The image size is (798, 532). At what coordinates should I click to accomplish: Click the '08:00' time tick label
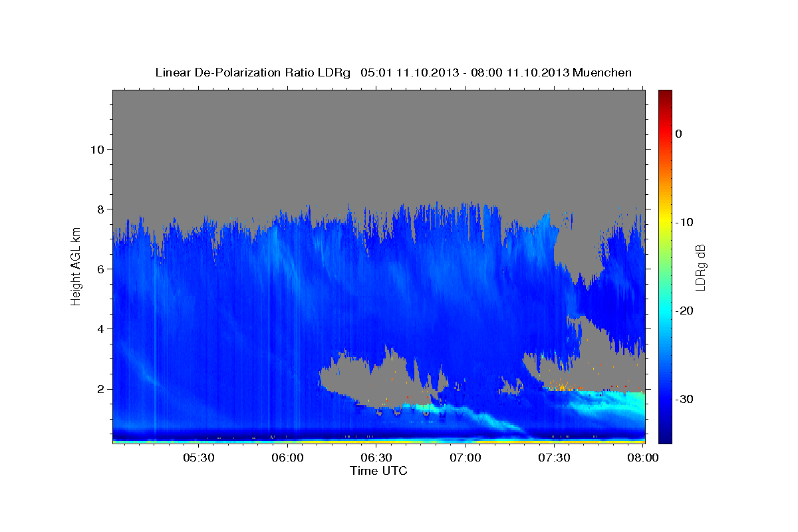[x=643, y=458]
